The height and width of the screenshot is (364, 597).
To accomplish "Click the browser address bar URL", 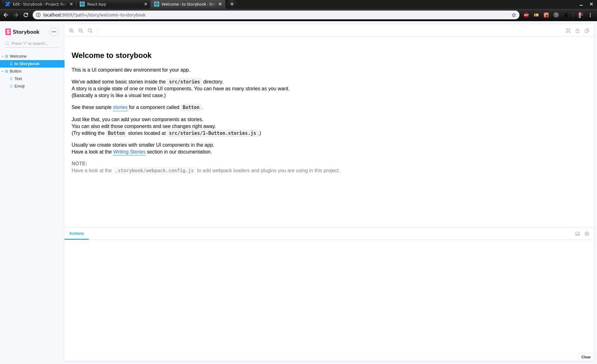I will click(x=94, y=15).
